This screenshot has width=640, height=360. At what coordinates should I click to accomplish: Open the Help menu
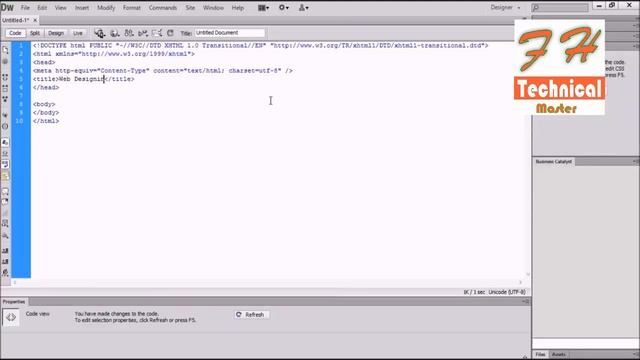(x=238, y=8)
